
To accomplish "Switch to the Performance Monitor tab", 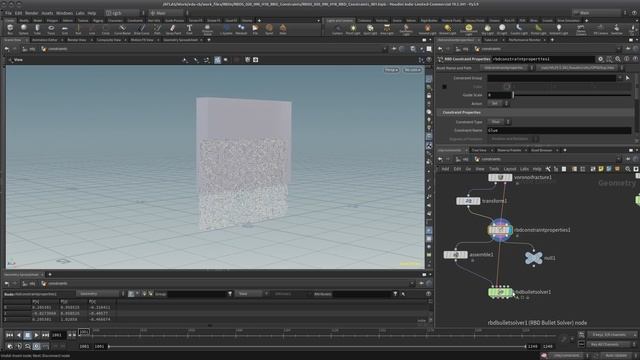I will tap(524, 40).
